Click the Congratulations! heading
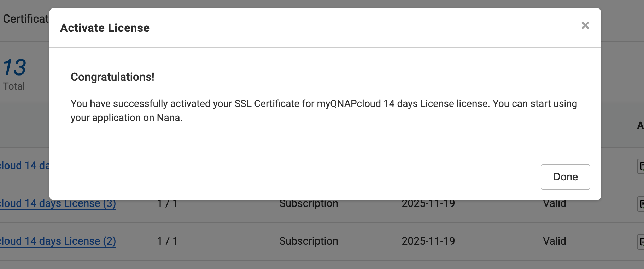 [112, 77]
